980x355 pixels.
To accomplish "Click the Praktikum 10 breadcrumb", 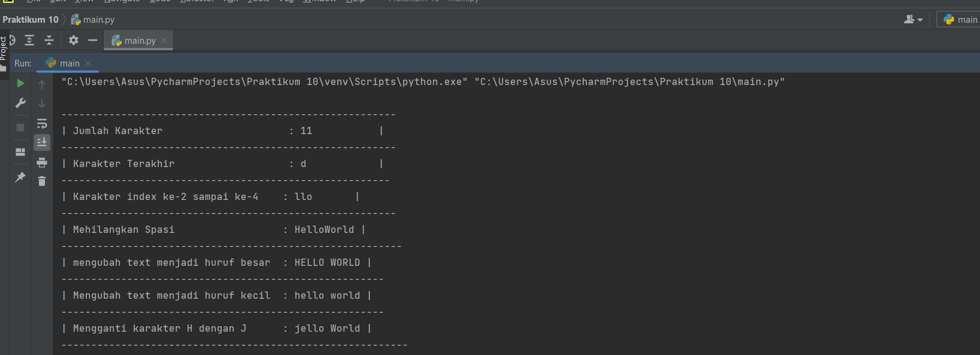I will (31, 19).
